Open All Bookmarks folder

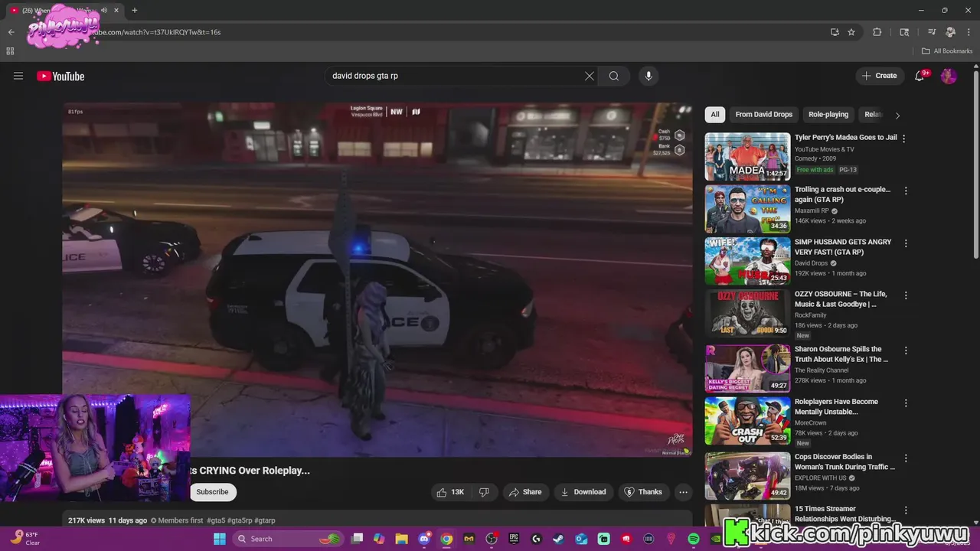tap(947, 51)
